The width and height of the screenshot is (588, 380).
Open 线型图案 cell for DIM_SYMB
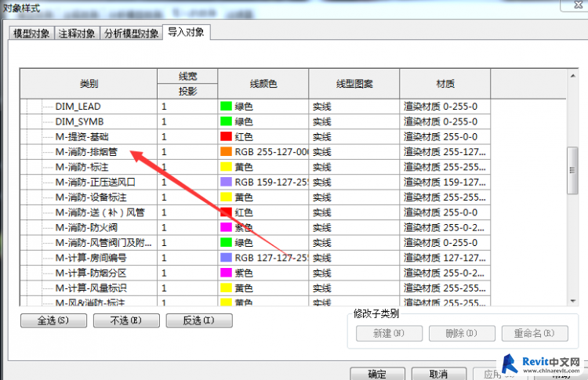354,121
